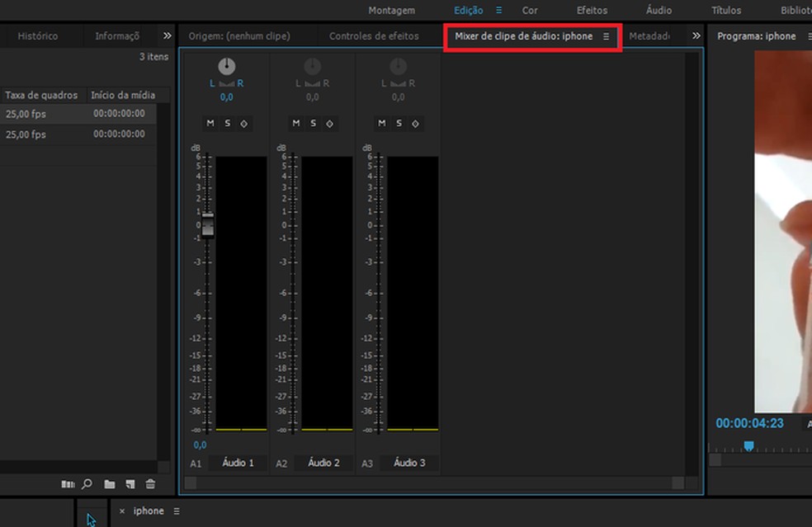Open the Edição workspace menu icon

[498, 11]
